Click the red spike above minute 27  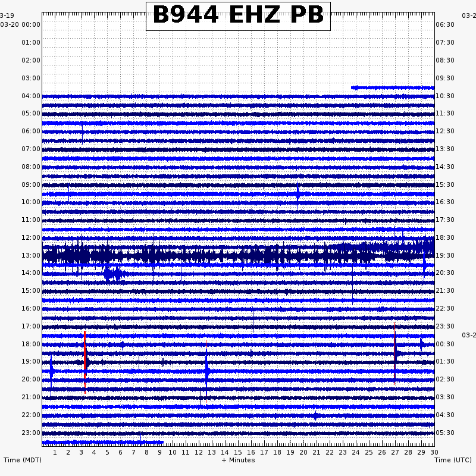[394, 353]
